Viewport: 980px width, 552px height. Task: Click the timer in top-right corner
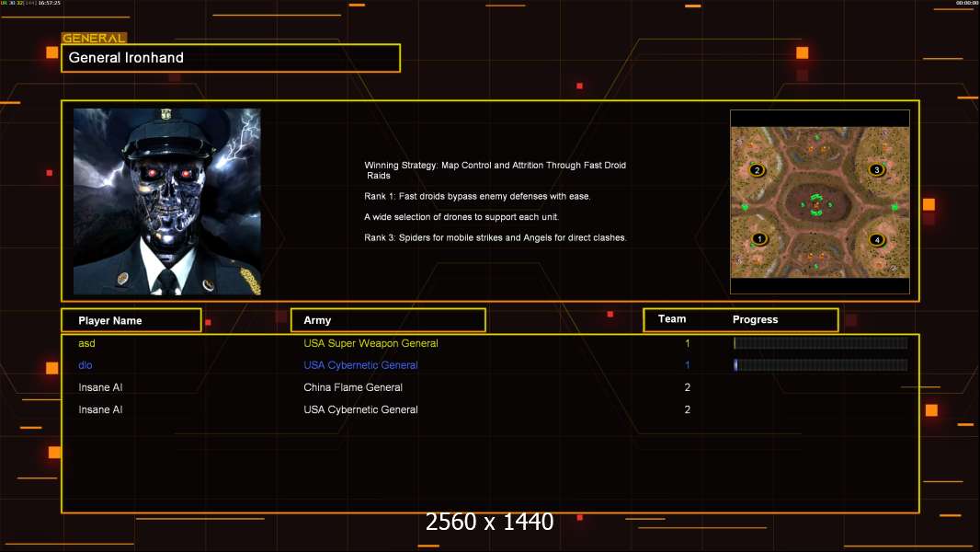click(967, 3)
